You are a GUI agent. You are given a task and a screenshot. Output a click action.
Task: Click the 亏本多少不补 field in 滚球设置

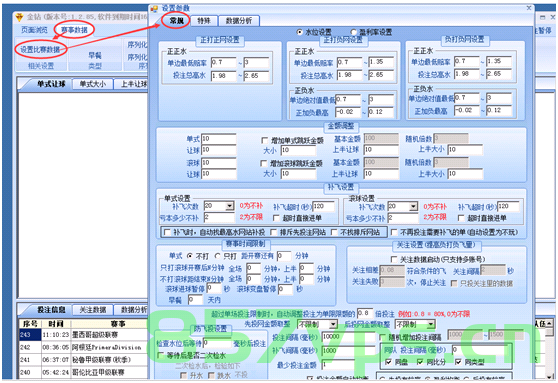pos(403,218)
